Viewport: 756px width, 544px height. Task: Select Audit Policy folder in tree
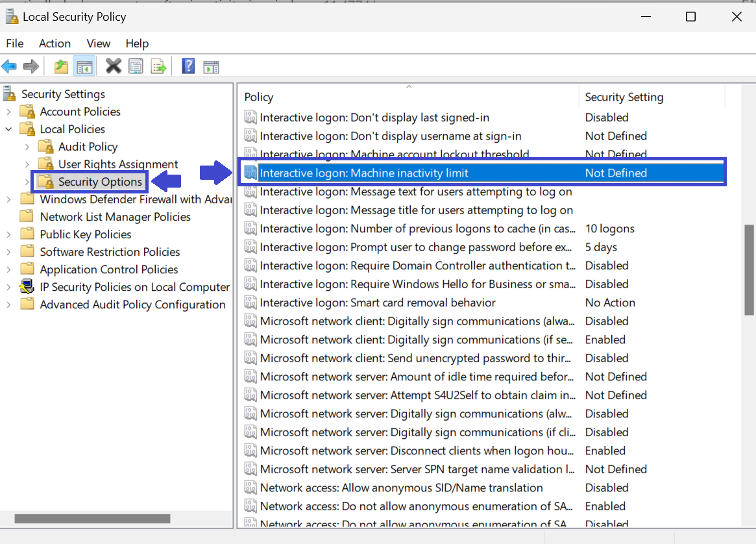pyautogui.click(x=88, y=147)
